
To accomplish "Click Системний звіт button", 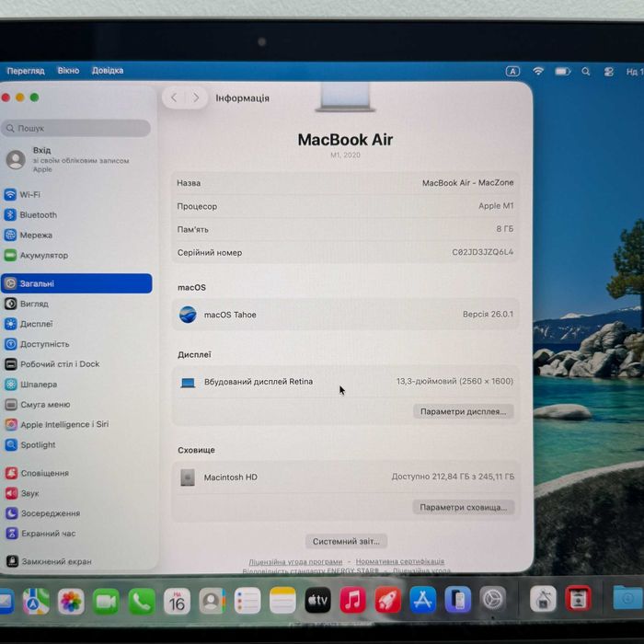I will click(x=346, y=541).
